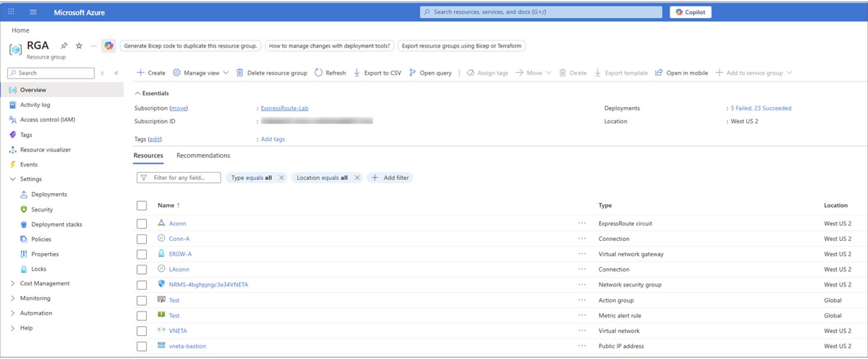Collapse the sidebar with double-chevron icon
This screenshot has height=359, width=868.
tap(116, 73)
